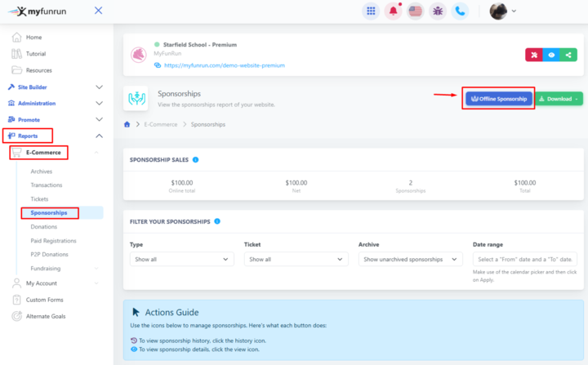This screenshot has height=365, width=588.
Task: Click the bug report icon
Action: (x=438, y=11)
